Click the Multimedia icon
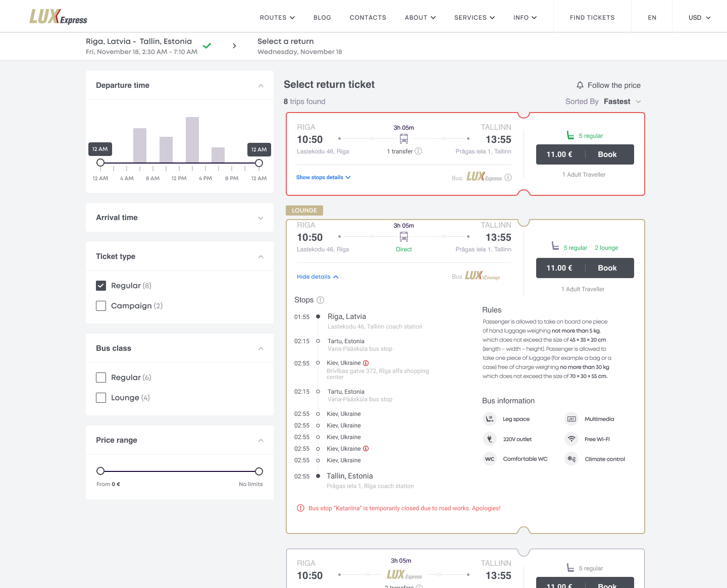727x588 pixels. (572, 419)
